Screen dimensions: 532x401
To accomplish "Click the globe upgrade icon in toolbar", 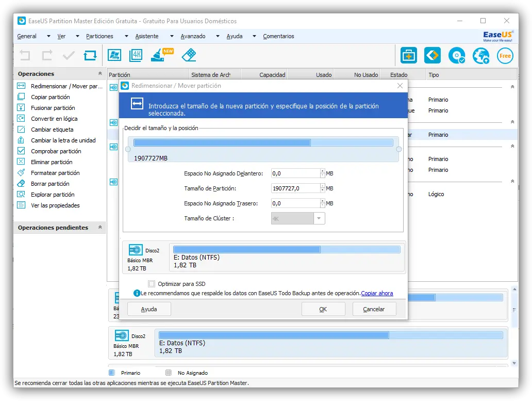I will coord(481,56).
